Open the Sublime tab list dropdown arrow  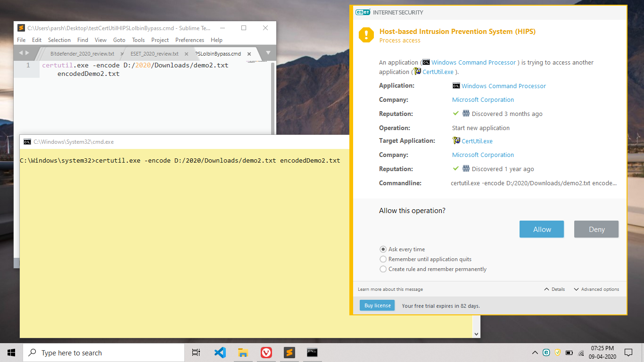268,53
